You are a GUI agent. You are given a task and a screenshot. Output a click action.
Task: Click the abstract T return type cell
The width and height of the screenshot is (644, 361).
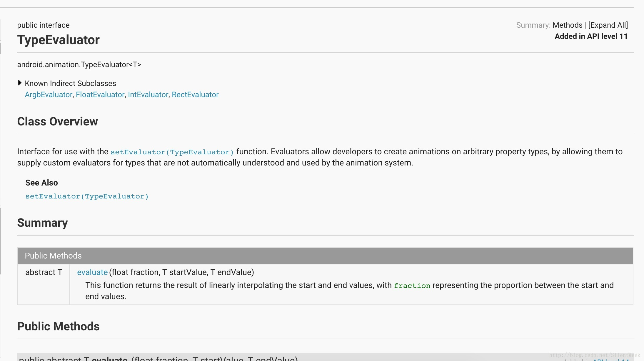[44, 272]
